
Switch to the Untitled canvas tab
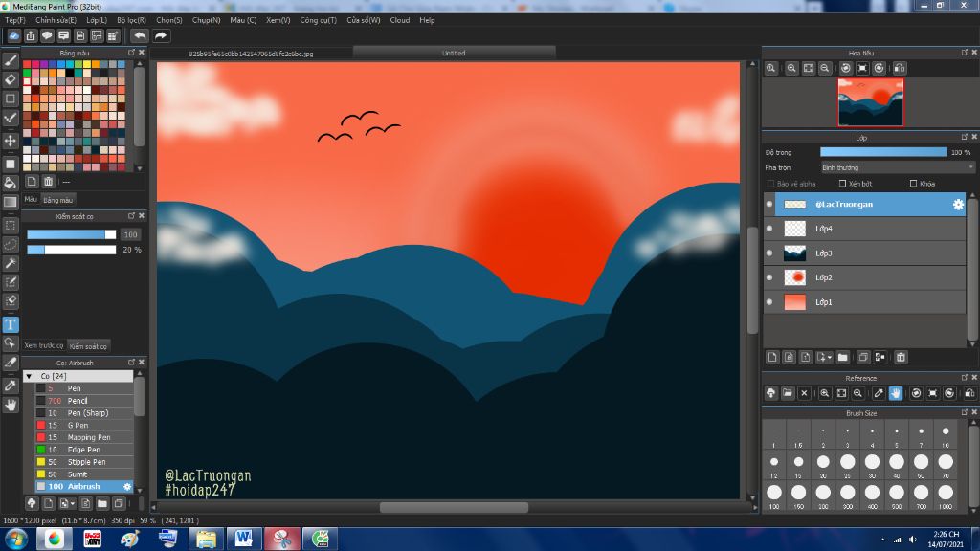click(454, 54)
